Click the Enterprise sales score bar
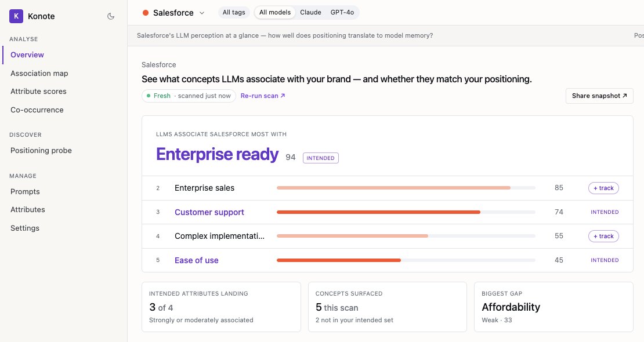Viewport: 644px width, 342px height. pos(406,188)
